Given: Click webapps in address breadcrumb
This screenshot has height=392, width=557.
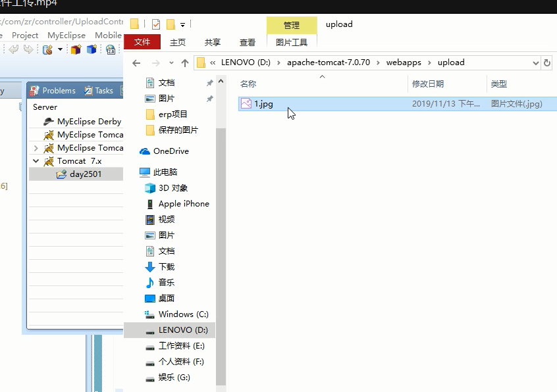Looking at the screenshot, I should tap(404, 62).
